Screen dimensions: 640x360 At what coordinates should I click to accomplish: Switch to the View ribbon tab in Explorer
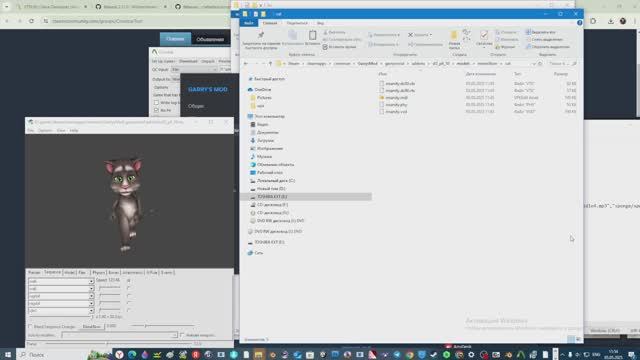click(320, 23)
